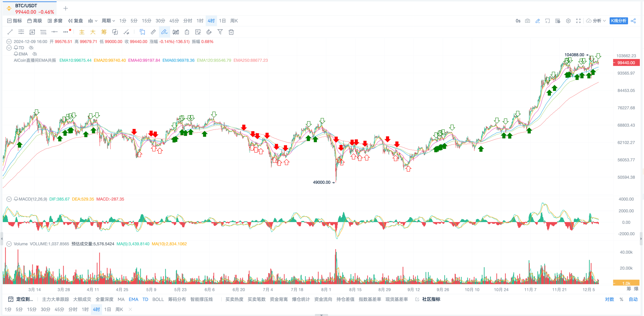This screenshot has height=316, width=644.
Task: Click the 筹 chip distribution icon
Action: tap(104, 32)
